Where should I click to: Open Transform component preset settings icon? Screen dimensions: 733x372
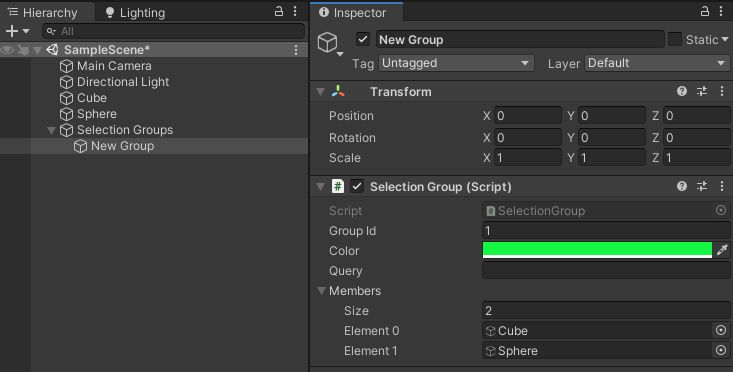coord(702,91)
